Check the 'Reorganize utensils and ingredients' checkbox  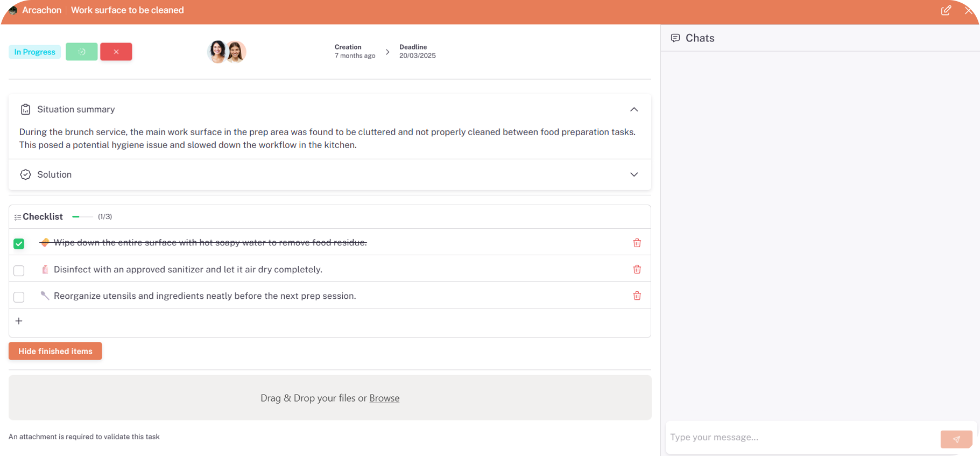pos(19,297)
